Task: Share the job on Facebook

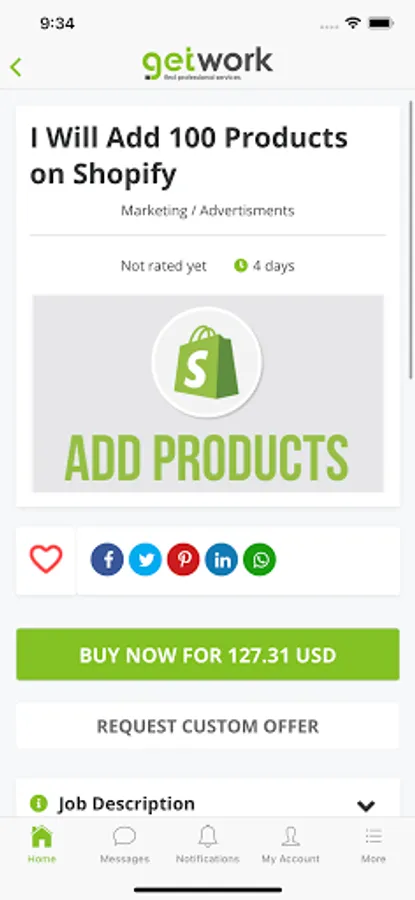Action: pyautogui.click(x=107, y=560)
